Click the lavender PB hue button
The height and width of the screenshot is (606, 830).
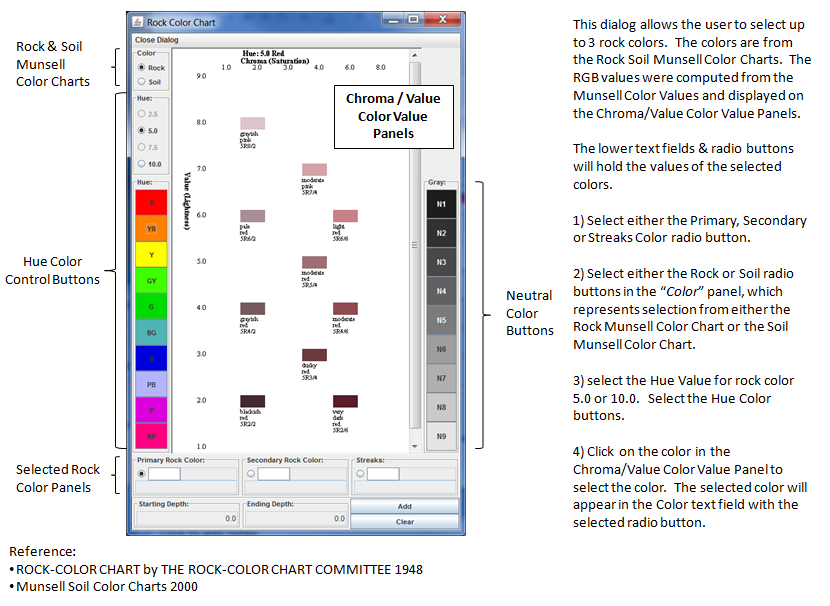coord(151,384)
